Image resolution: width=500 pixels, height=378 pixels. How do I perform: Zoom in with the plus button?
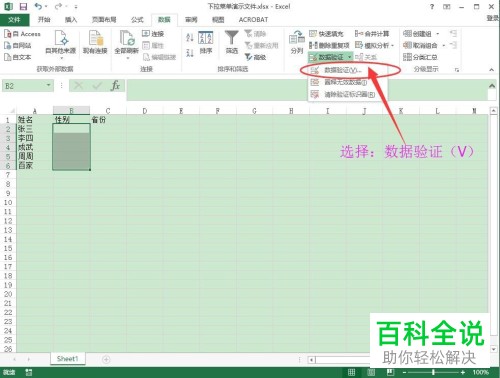pyautogui.click(x=463, y=372)
